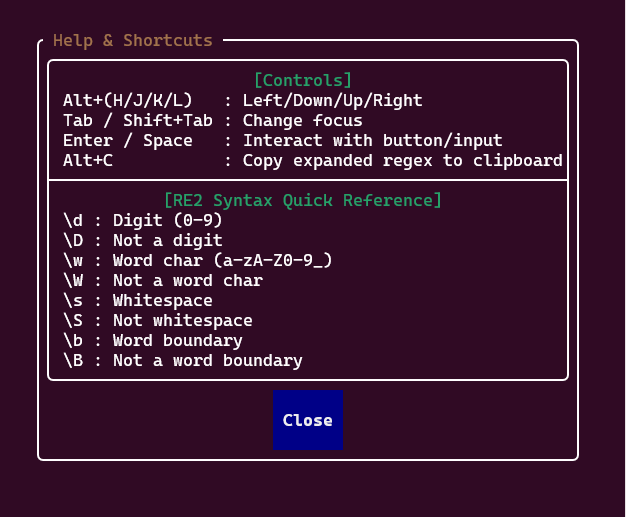
Task: Click the 'Change focus' description
Action: pos(303,121)
